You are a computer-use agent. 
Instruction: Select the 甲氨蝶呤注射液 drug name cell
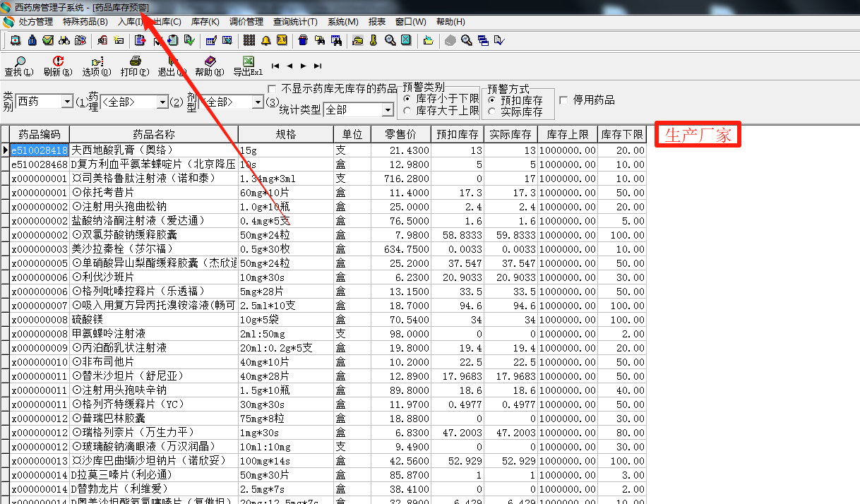(153, 334)
